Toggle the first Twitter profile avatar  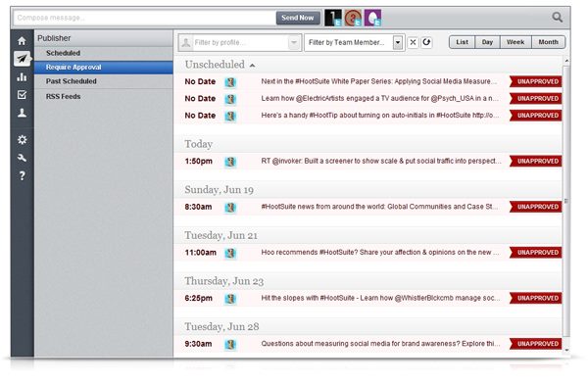[x=333, y=18]
